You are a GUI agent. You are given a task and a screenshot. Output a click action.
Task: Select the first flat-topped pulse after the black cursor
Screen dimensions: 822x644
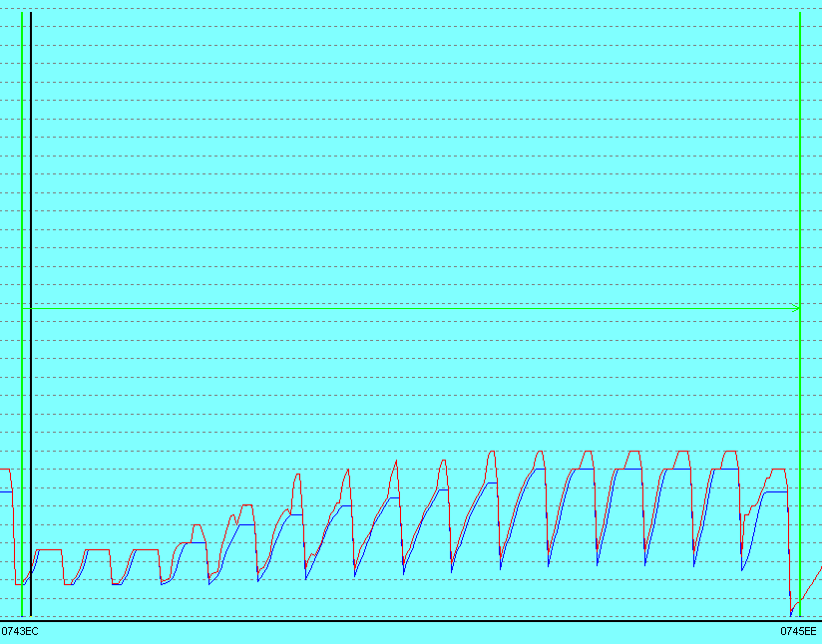coord(49,550)
